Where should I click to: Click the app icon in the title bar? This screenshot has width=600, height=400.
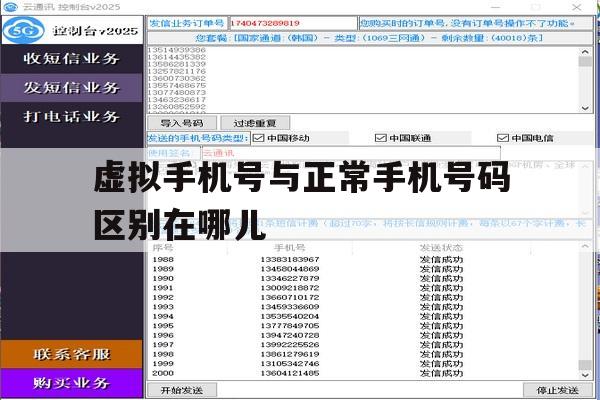[10, 7]
